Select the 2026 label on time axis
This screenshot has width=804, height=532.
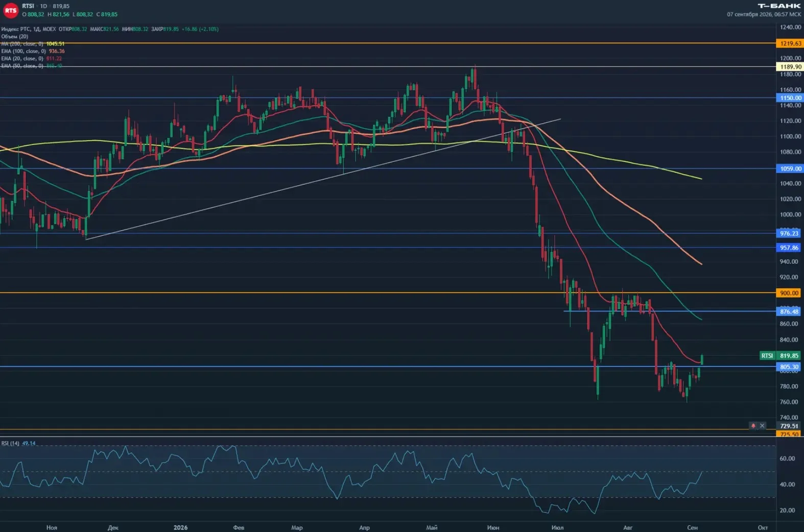pyautogui.click(x=180, y=527)
